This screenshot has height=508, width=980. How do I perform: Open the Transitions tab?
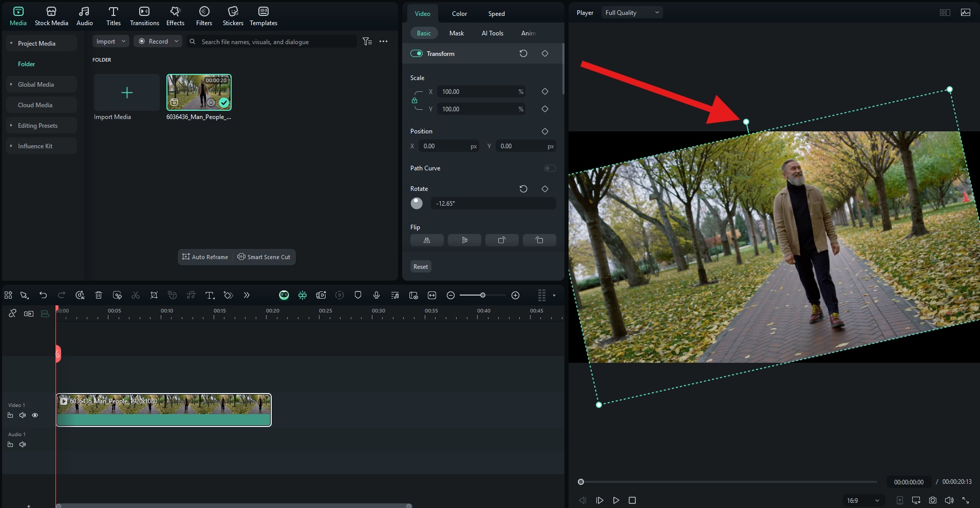[144, 16]
